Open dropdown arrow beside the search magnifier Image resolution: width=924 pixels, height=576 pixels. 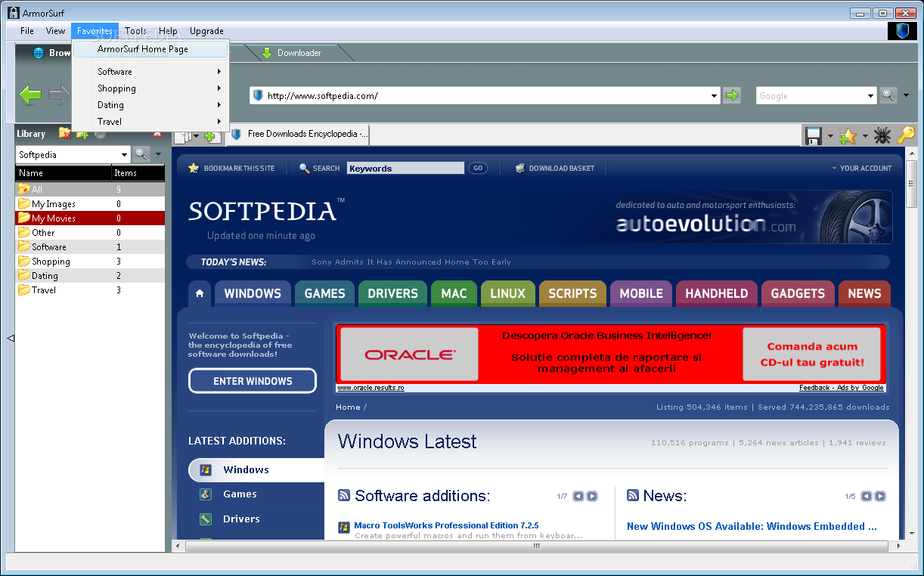click(x=905, y=96)
